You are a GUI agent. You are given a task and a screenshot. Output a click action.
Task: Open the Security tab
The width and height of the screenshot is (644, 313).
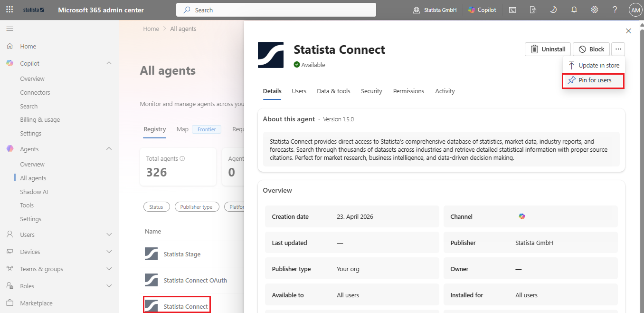point(371,91)
